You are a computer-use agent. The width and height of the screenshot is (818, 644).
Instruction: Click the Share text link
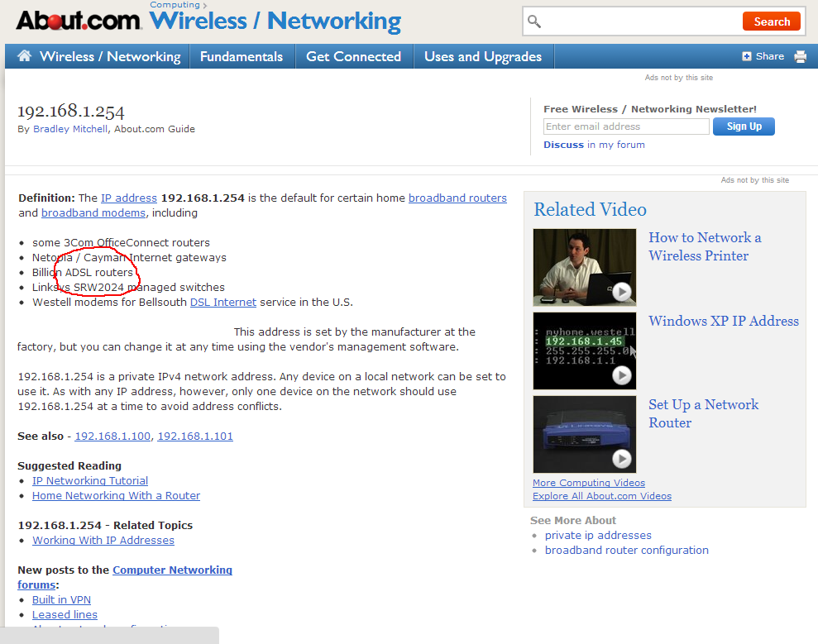tap(770, 56)
